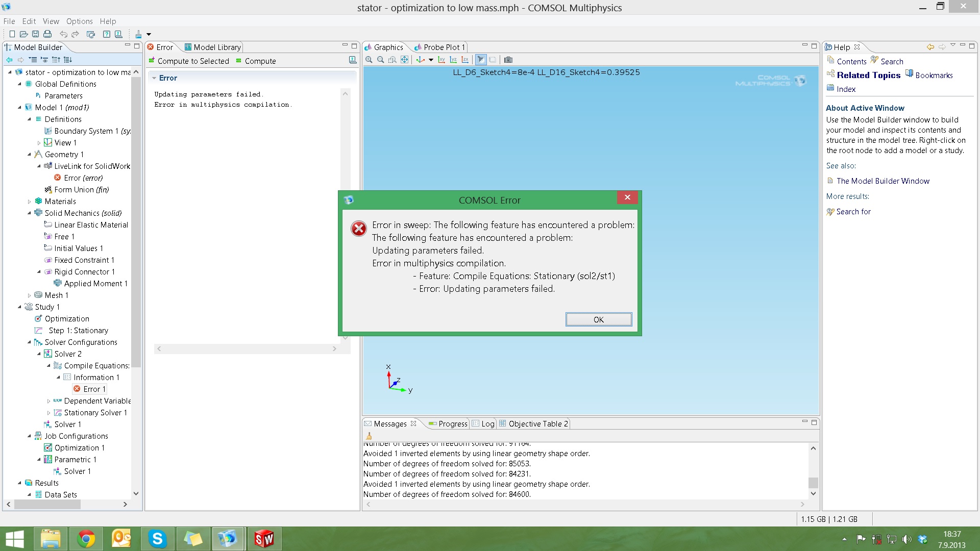Click Model Builder collapse all icon
The width and height of the screenshot is (980, 551).
click(x=33, y=60)
